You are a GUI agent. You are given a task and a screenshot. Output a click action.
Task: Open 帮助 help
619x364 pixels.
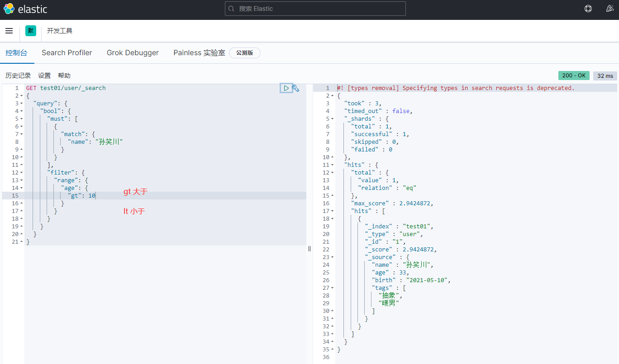pyautogui.click(x=64, y=76)
